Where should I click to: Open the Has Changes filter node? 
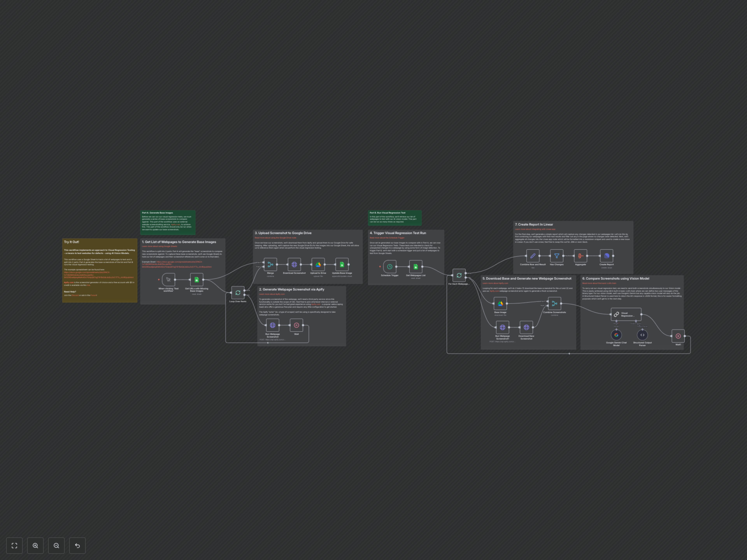pyautogui.click(x=557, y=256)
